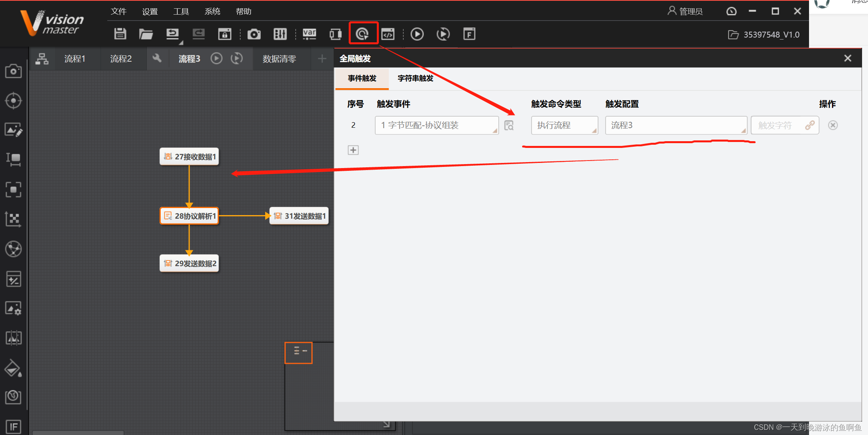Image resolution: width=868 pixels, height=435 pixels.
Task: Open the global variable icon
Action: click(x=309, y=34)
